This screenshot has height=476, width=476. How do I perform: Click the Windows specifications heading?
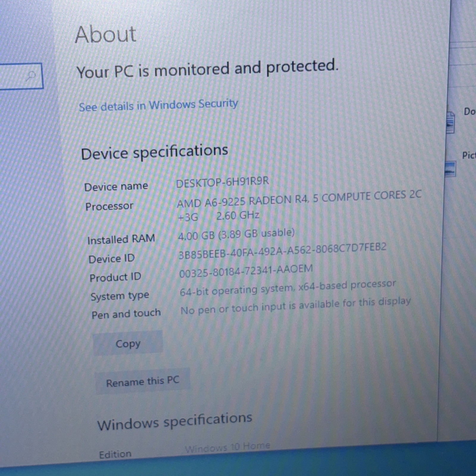pos(175,421)
